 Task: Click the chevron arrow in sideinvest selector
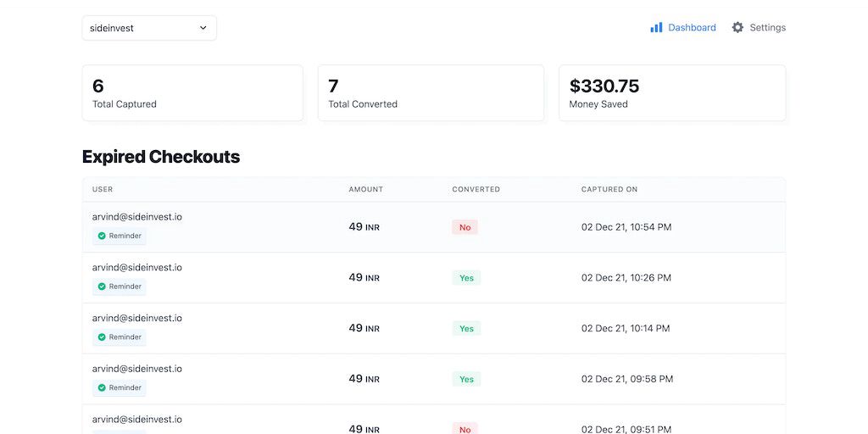coord(203,28)
